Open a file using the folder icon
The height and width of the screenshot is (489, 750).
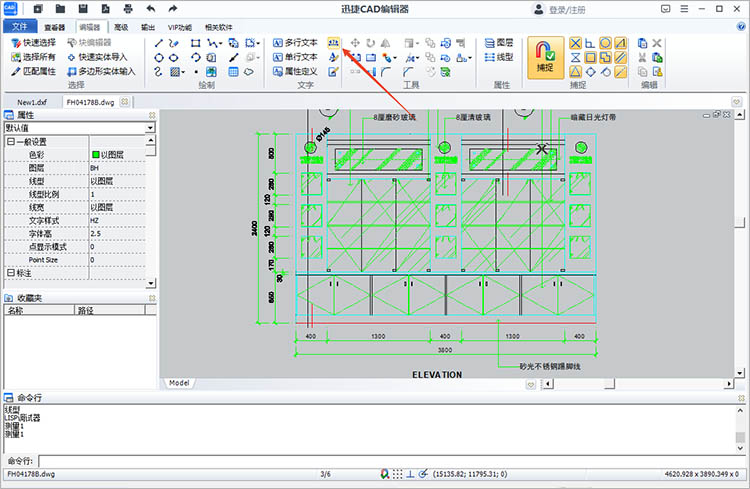tap(60, 9)
